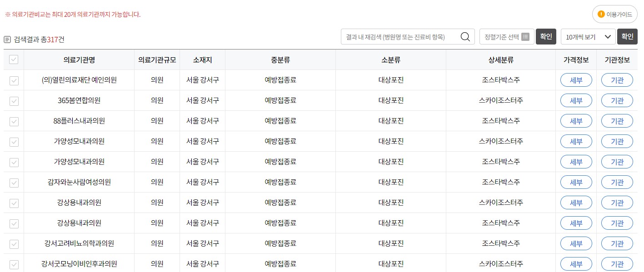Open 기관 info for 감자와눈사람여성의원
Screen dimensions: 644x272
tap(617, 183)
